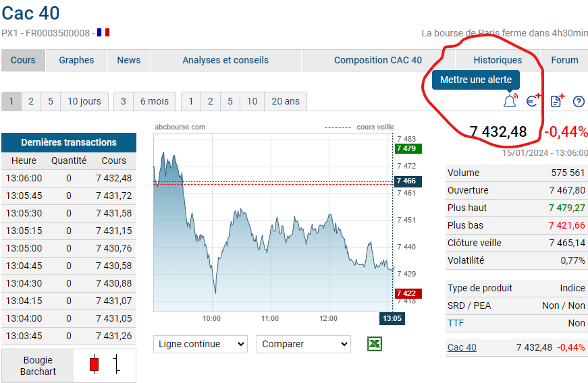Click the document plus list icon
This screenshot has width=588, height=383.
(x=557, y=100)
